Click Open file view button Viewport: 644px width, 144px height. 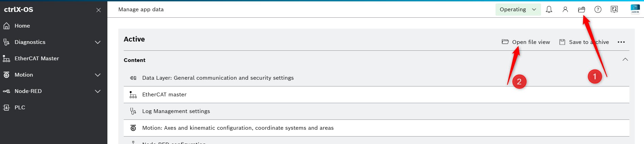pyautogui.click(x=526, y=42)
